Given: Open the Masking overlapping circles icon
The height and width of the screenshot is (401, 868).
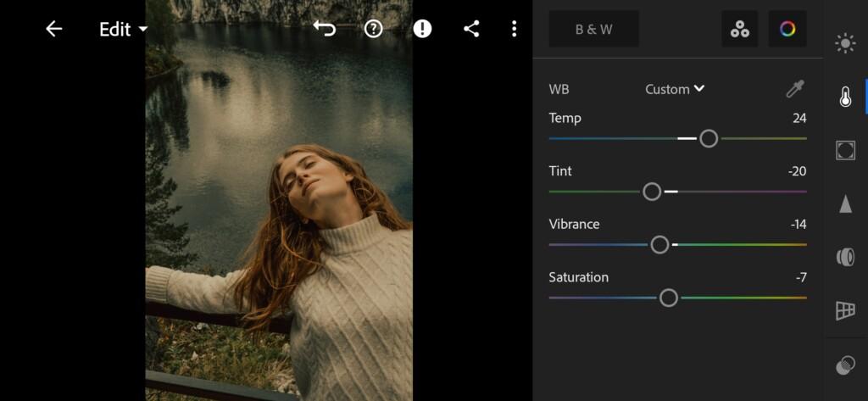Looking at the screenshot, I should 845,366.
